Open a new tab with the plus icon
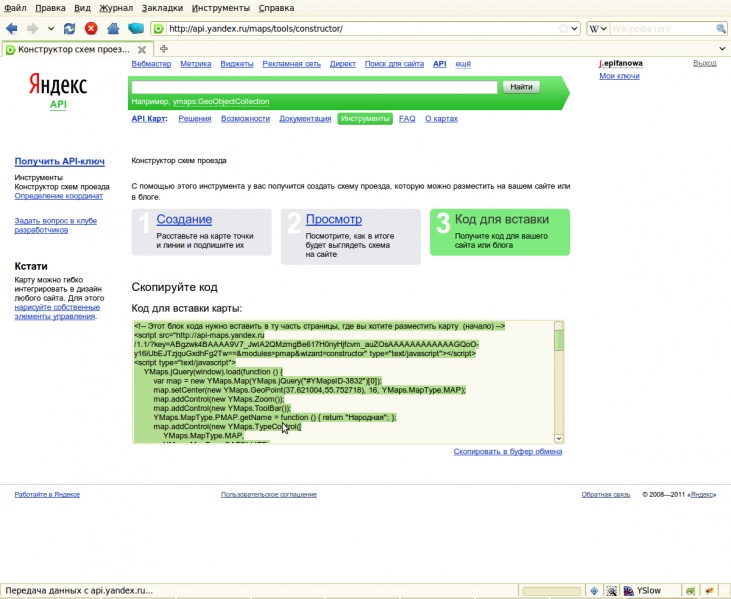The height and width of the screenshot is (599, 731). click(164, 48)
